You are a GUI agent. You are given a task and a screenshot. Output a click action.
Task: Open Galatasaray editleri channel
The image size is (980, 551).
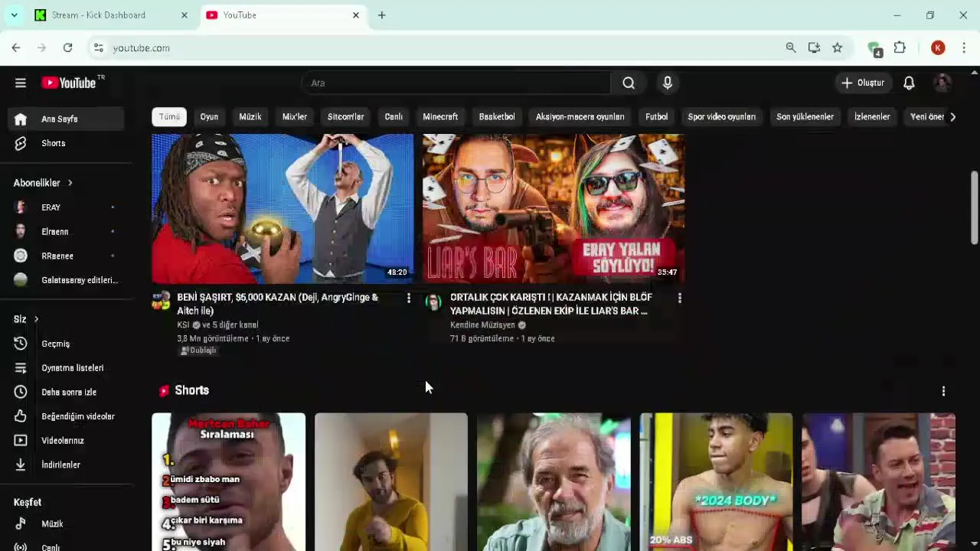click(66, 280)
